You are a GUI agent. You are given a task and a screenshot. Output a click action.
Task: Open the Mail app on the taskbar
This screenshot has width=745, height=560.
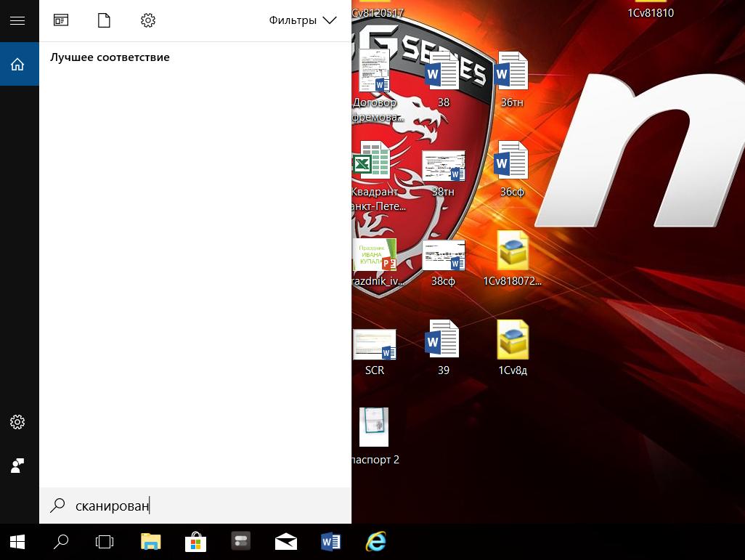click(286, 542)
